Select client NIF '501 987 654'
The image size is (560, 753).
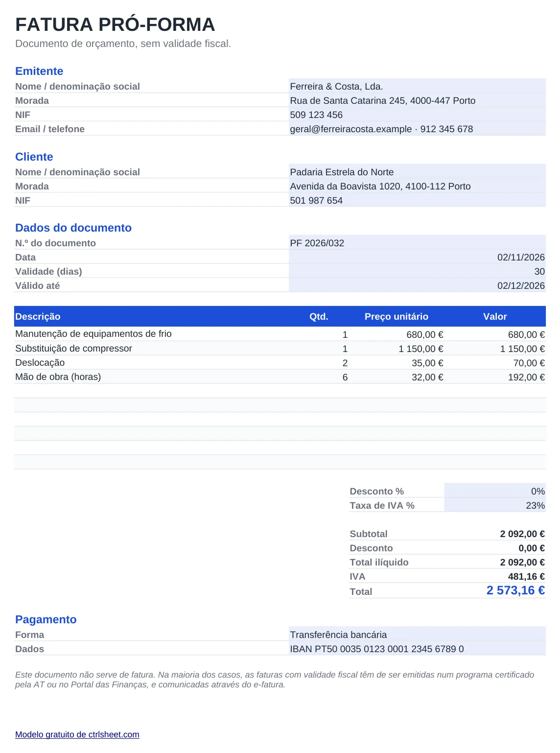tap(316, 200)
